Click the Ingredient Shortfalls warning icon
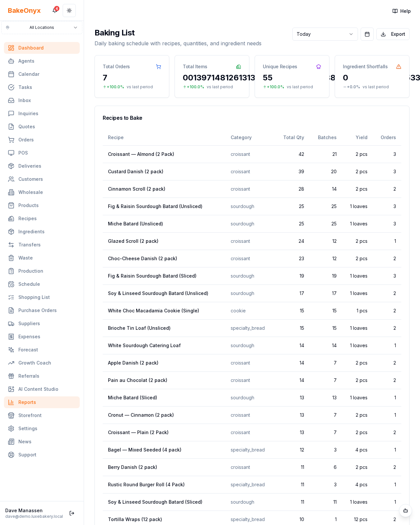420x525 pixels. 399,67
